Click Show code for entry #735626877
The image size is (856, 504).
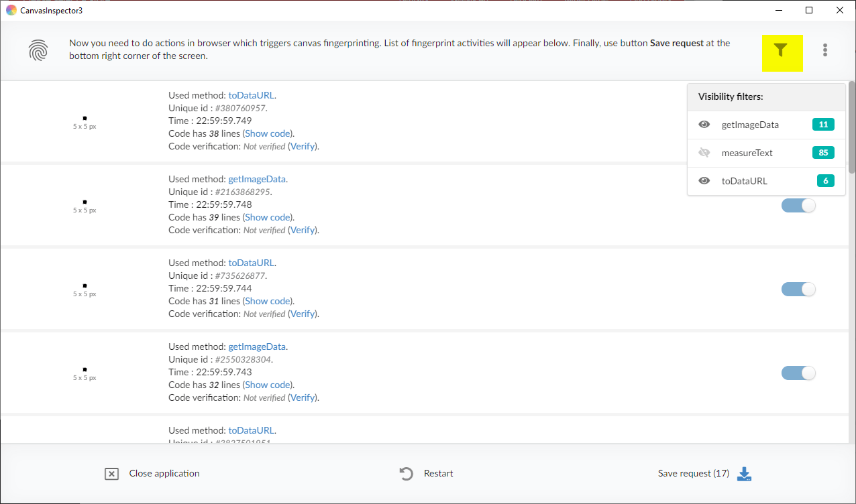click(x=268, y=301)
